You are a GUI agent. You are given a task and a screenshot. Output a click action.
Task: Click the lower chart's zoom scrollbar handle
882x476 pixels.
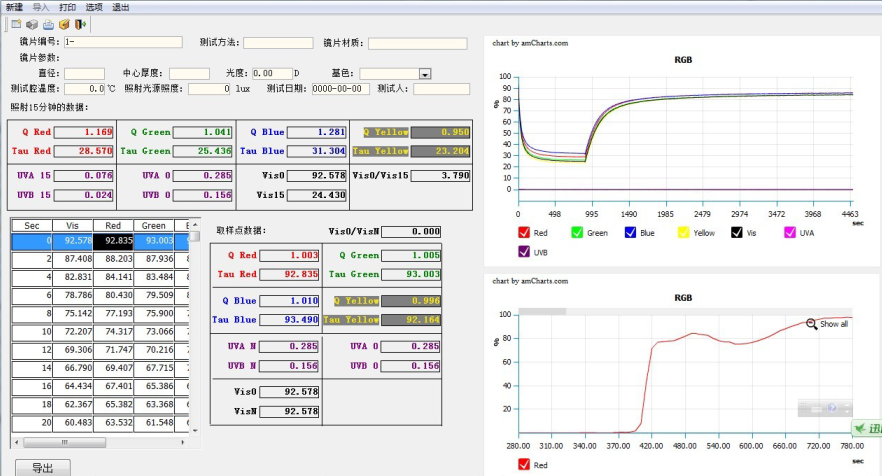pos(539,311)
